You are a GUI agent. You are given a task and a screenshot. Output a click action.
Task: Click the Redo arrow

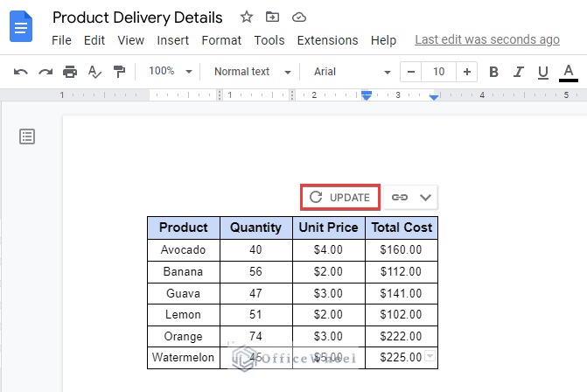tap(45, 72)
